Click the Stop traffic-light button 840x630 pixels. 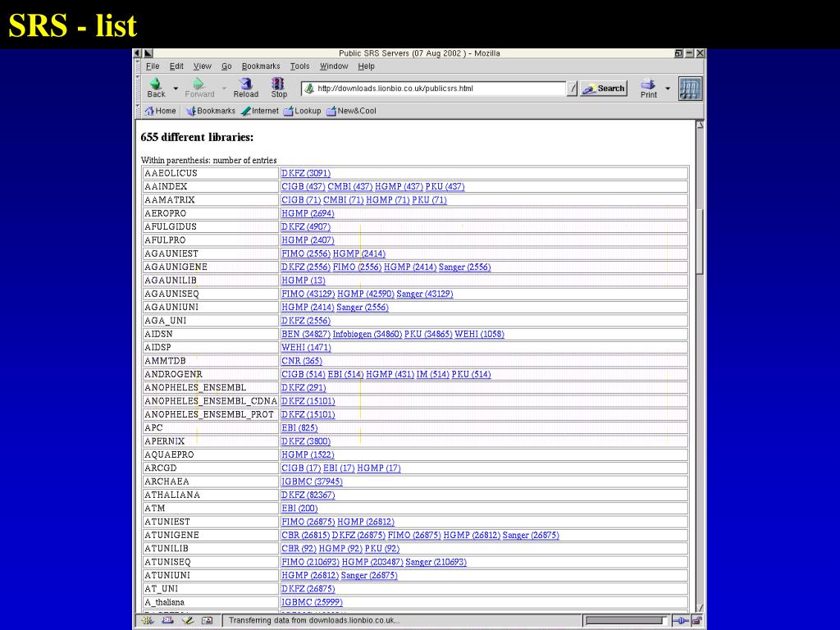click(x=279, y=88)
